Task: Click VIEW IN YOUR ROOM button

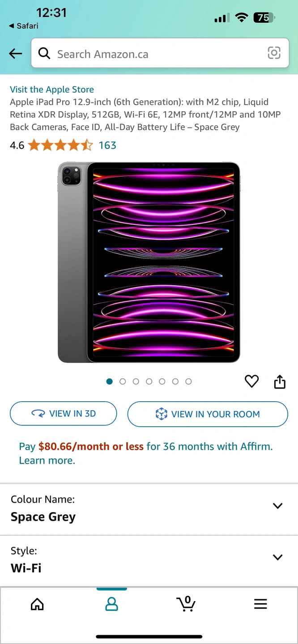Action: [x=208, y=414]
